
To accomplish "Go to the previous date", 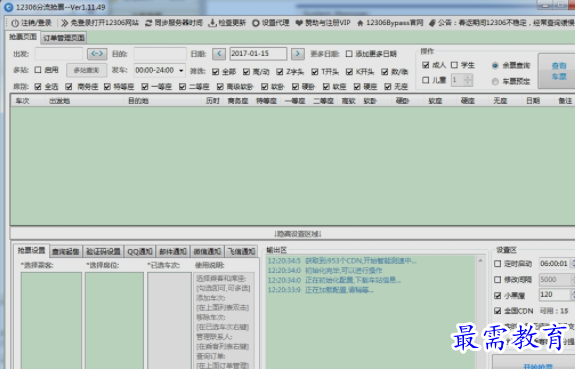I will point(219,54).
